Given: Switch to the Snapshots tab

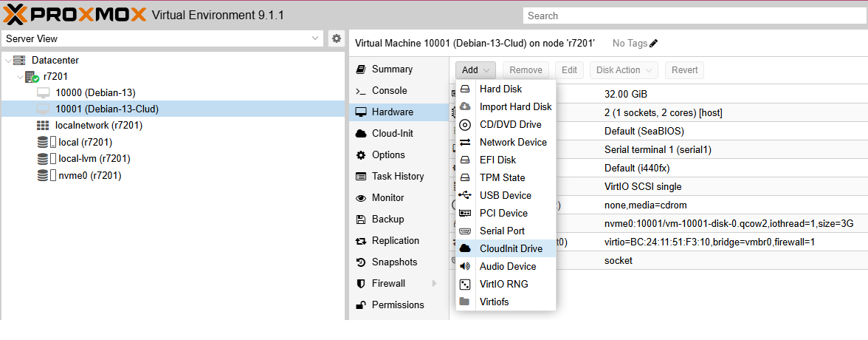Looking at the screenshot, I should 394,262.
